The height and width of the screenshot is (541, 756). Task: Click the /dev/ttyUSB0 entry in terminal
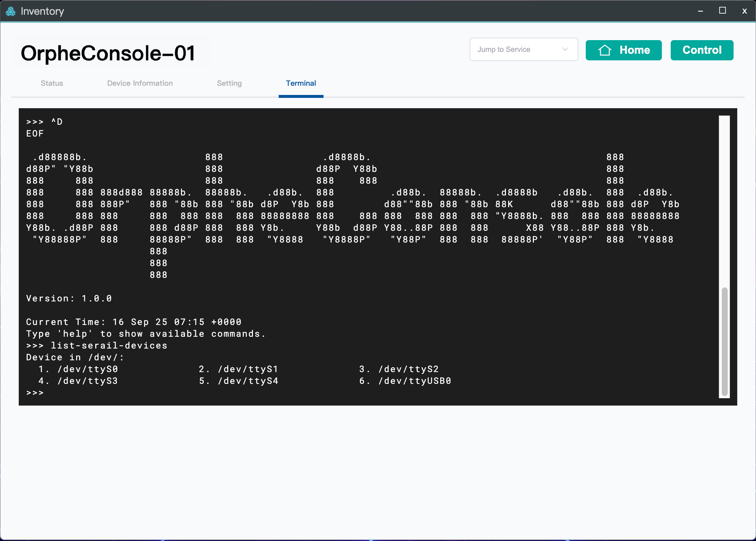(x=414, y=381)
